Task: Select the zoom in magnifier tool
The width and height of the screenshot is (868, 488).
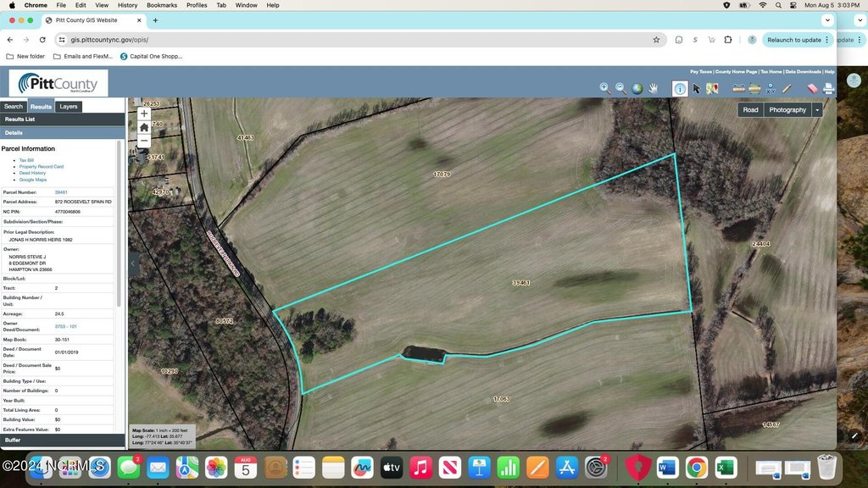Action: tap(604, 88)
